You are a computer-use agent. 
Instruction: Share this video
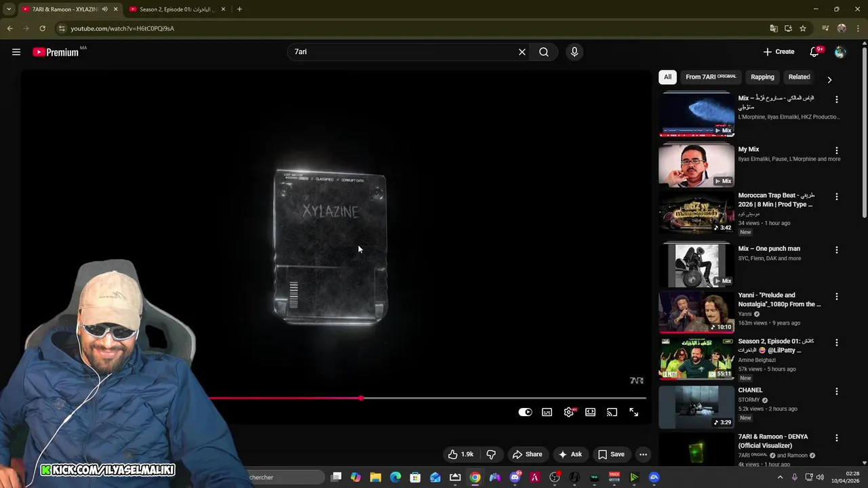point(528,454)
